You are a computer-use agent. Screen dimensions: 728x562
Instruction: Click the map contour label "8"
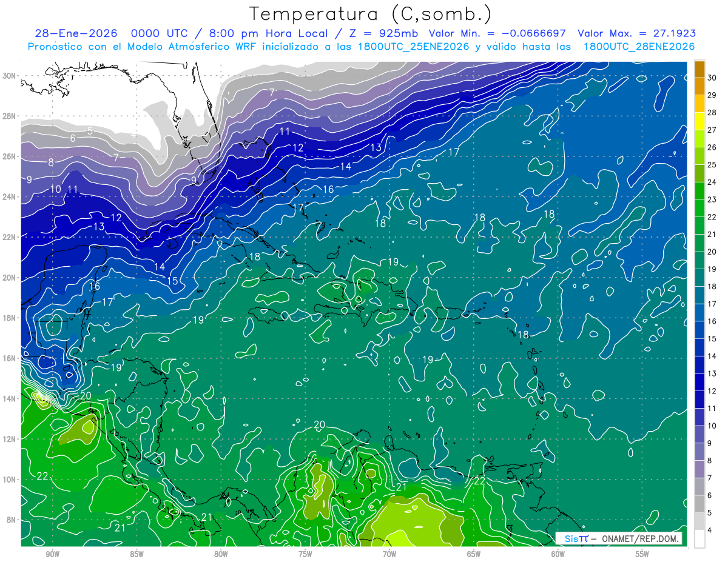click(51, 162)
